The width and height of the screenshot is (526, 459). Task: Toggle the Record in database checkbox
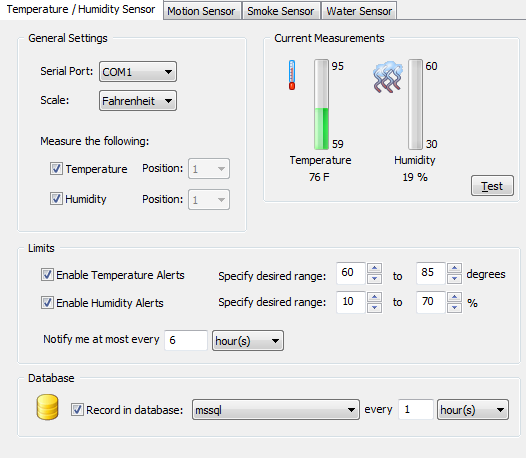(x=77, y=410)
